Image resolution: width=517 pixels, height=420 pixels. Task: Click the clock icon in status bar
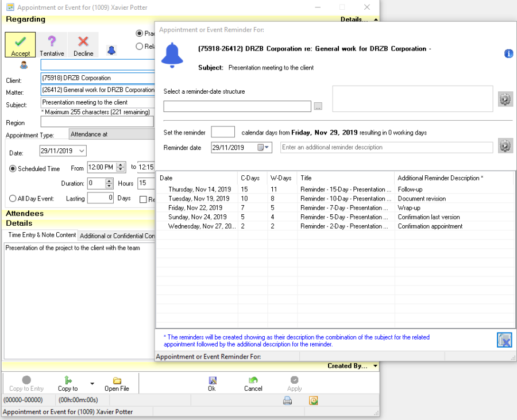313,400
